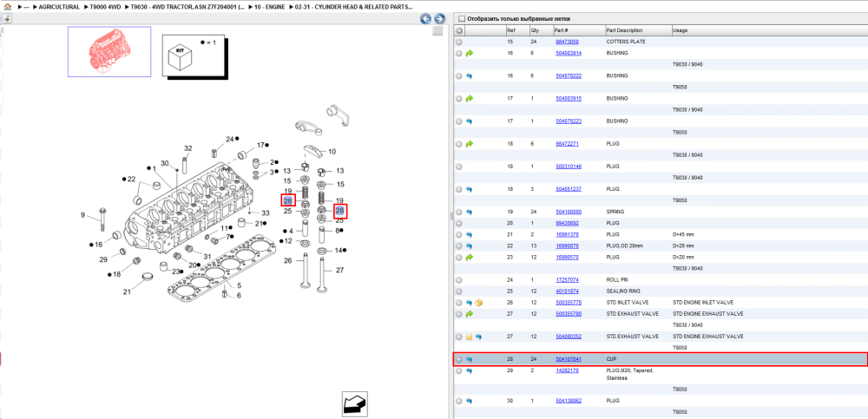The height and width of the screenshot is (419, 868).
Task: Click the 'D=45 mm' usage cell
Action: point(683,235)
